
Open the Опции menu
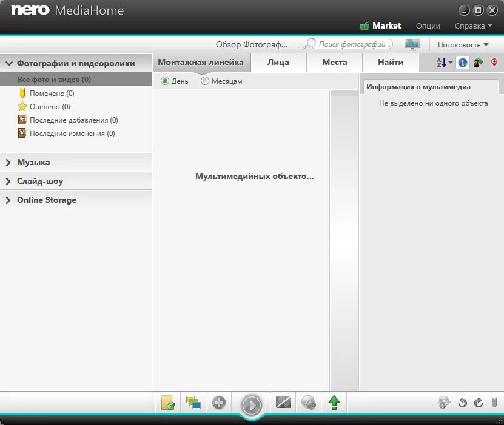pos(428,25)
